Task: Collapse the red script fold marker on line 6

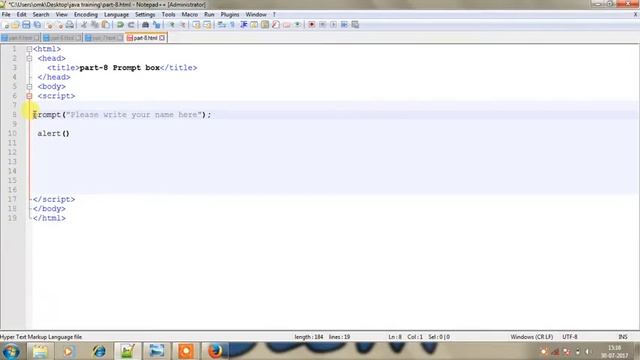Action: tap(29, 96)
